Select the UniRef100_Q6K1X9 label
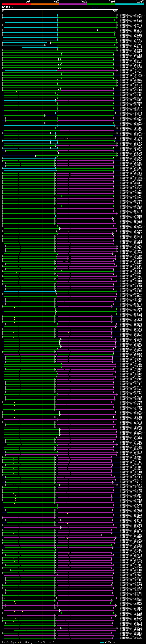 [x=131, y=80]
